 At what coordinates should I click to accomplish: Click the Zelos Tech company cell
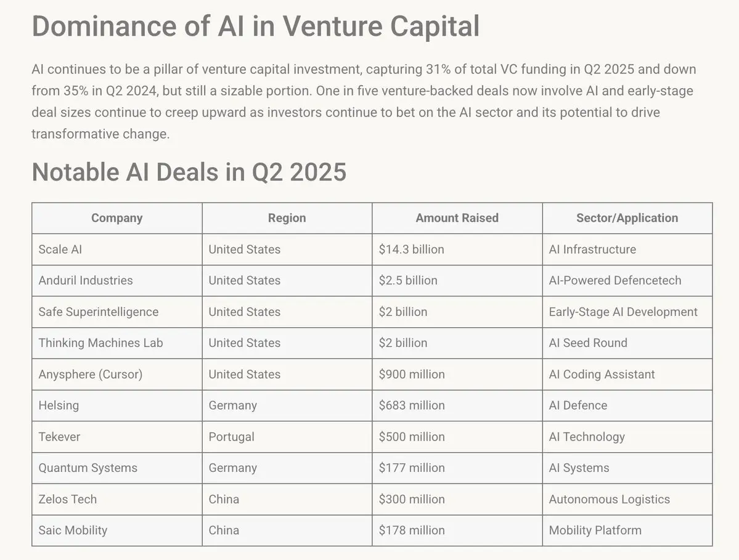pos(117,499)
